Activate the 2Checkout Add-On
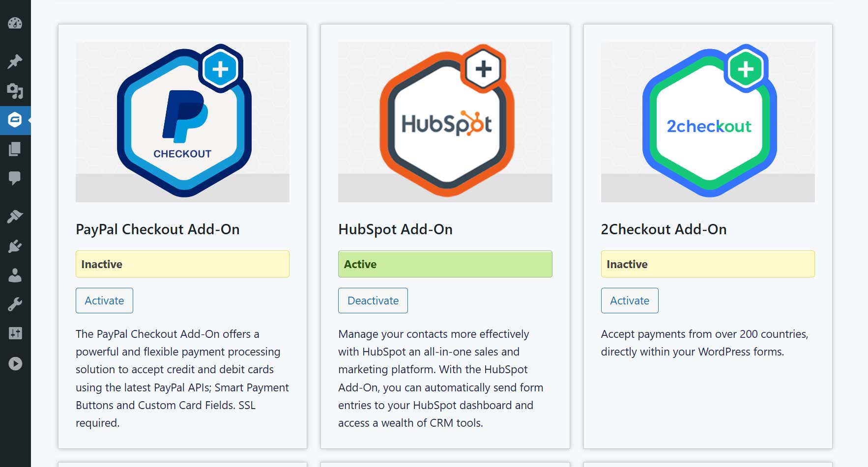Screen dimensions: 868x467 [x=630, y=301]
